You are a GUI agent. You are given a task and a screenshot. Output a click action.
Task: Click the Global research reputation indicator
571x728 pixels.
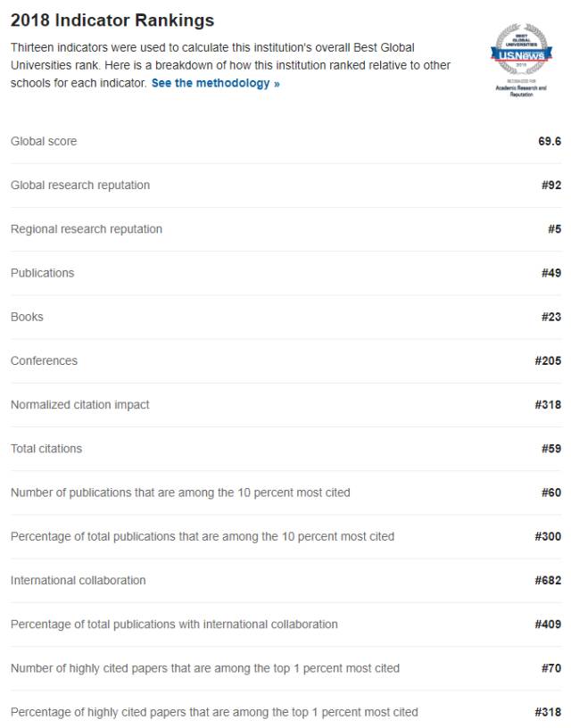point(80,186)
